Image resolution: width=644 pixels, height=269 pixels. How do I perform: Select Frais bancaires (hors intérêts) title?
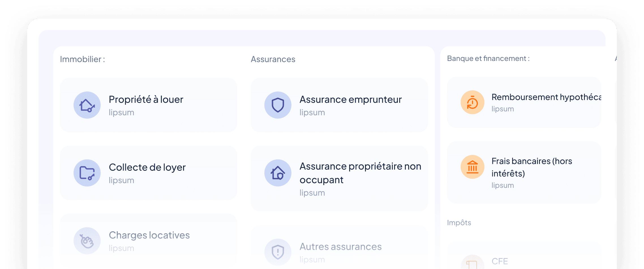pos(532,167)
